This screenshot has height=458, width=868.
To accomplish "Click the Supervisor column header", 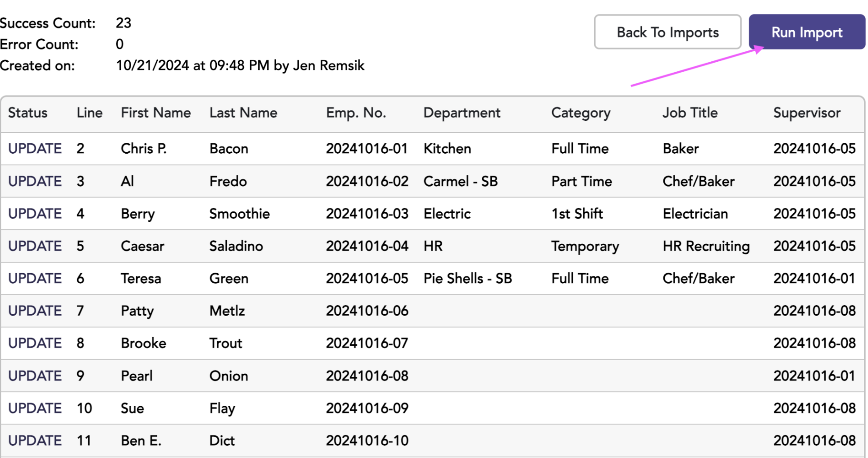I will pyautogui.click(x=807, y=113).
